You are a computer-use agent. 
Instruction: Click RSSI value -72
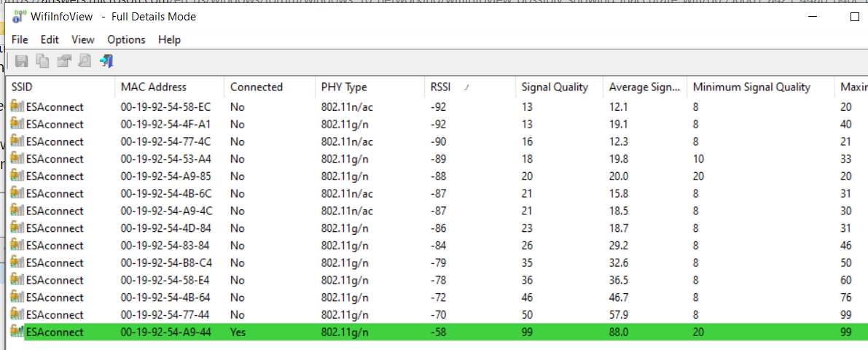pos(439,297)
